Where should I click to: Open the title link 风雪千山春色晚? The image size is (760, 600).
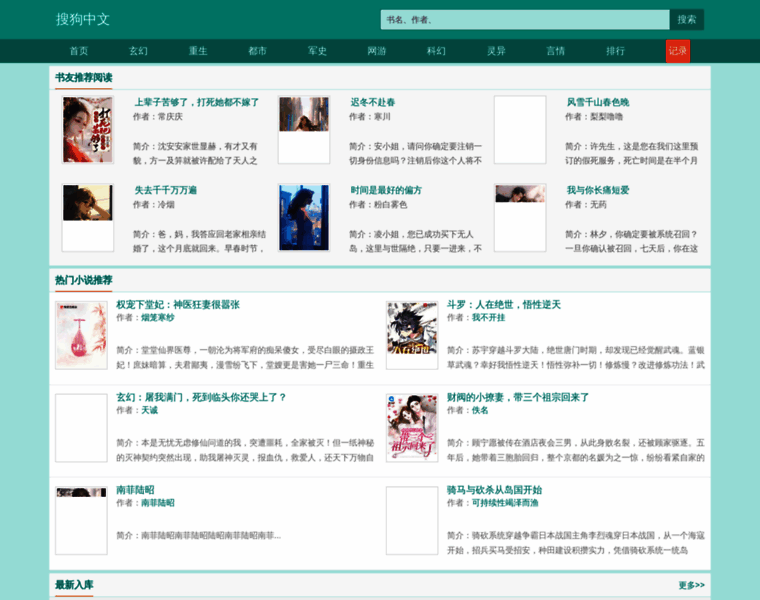(598, 102)
